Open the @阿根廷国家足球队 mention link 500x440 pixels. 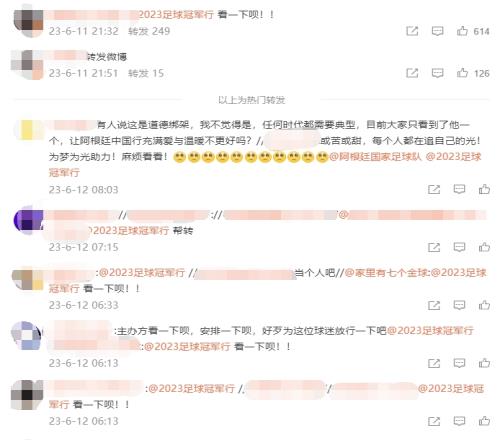[x=376, y=157]
